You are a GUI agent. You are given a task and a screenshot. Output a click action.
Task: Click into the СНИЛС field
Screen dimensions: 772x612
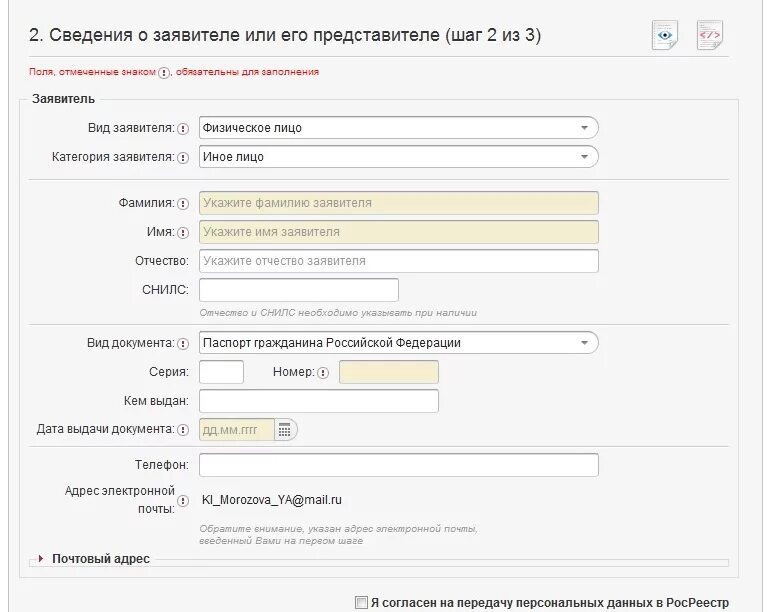pos(299,290)
